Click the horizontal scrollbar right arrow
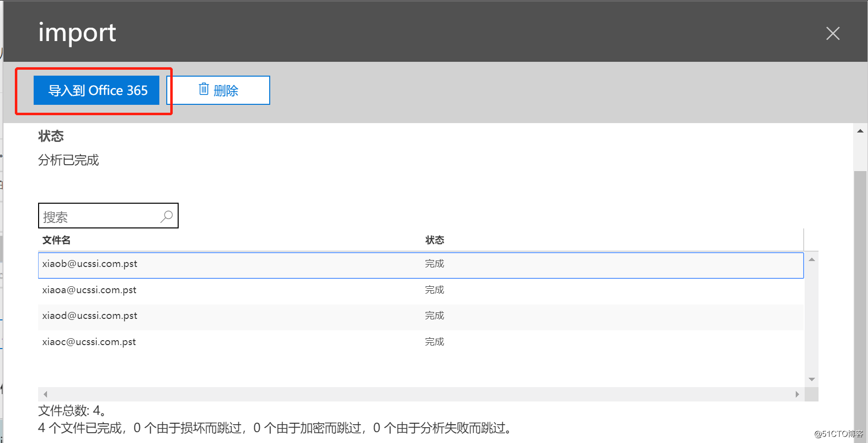 point(797,394)
